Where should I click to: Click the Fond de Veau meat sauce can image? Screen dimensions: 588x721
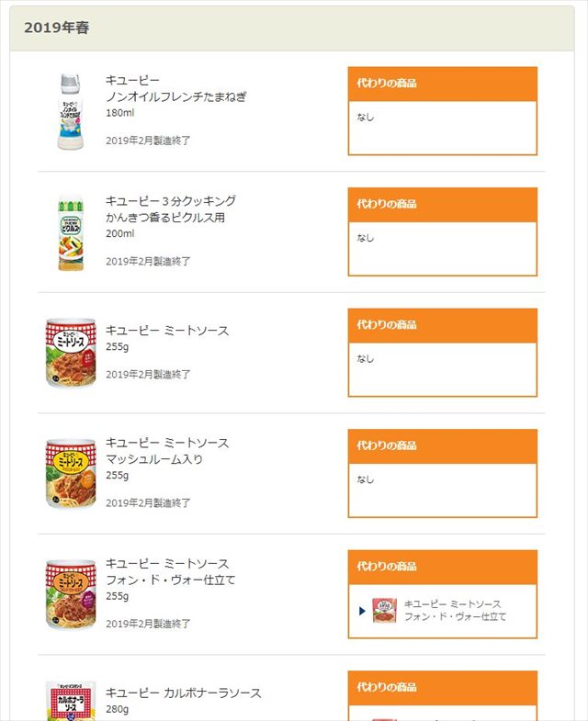point(71,594)
